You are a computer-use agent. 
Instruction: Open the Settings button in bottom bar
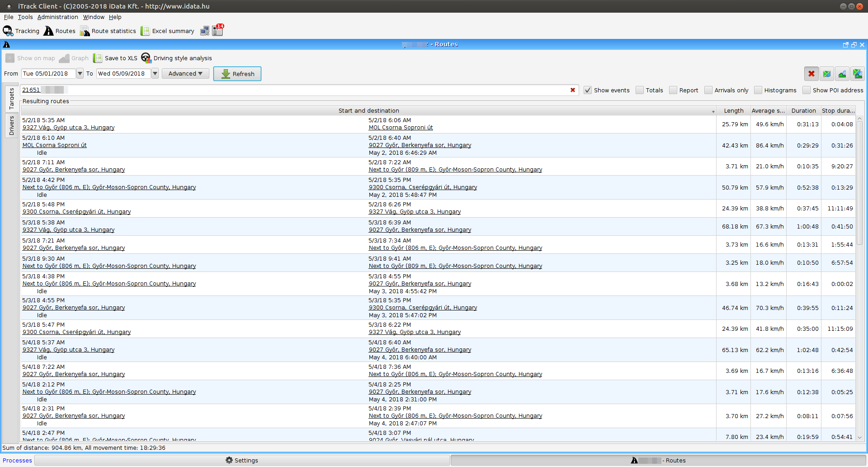coord(242,461)
